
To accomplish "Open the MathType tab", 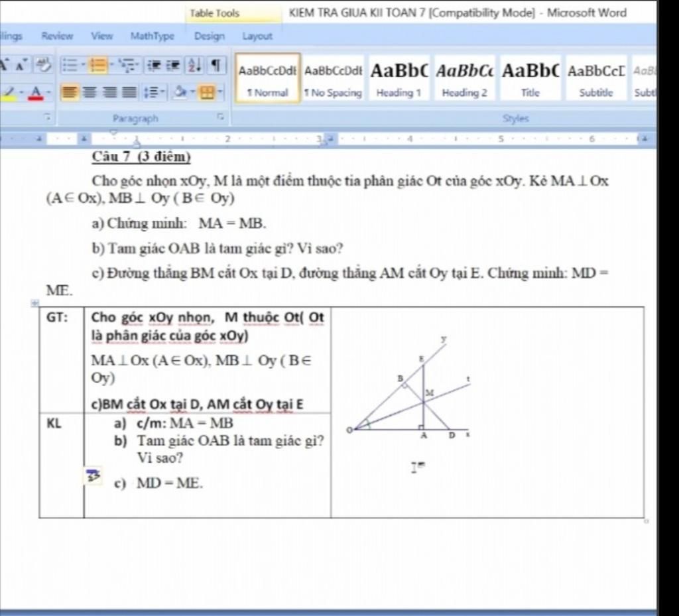I will pos(152,36).
